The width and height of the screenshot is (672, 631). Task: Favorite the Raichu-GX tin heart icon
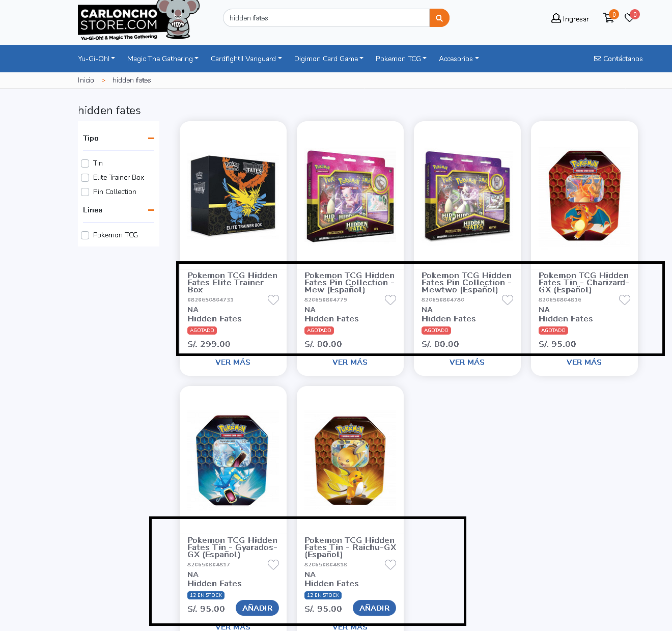click(x=390, y=565)
